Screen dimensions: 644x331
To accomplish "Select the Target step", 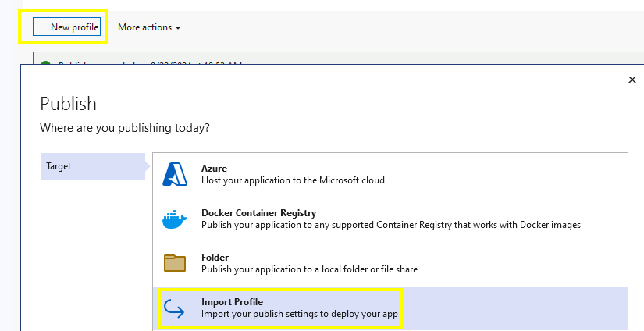I will pyautogui.click(x=93, y=166).
